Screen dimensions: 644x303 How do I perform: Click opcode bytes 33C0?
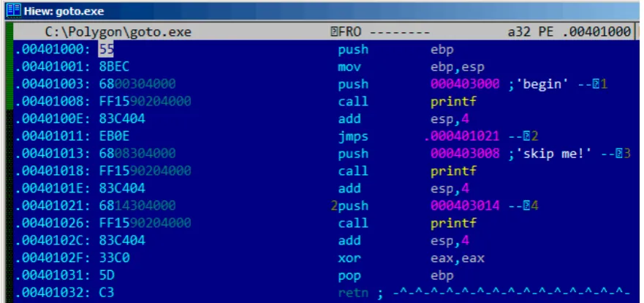[x=114, y=258]
